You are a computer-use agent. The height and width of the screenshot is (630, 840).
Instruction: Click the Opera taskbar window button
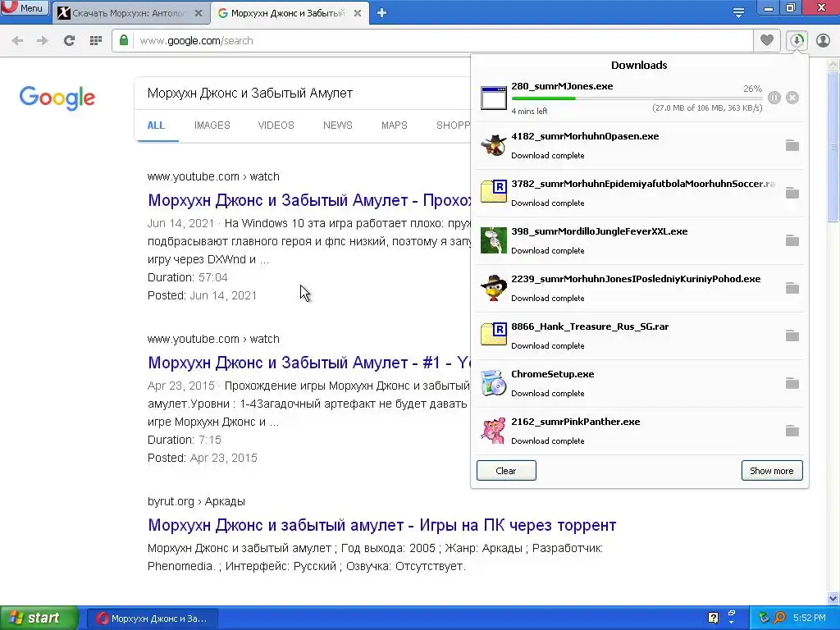[x=153, y=619]
